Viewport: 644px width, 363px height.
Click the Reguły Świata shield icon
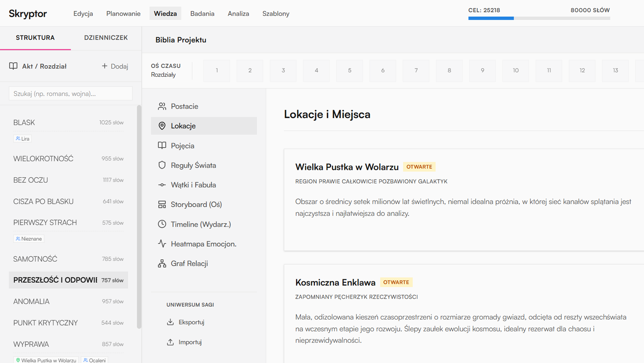pyautogui.click(x=162, y=165)
